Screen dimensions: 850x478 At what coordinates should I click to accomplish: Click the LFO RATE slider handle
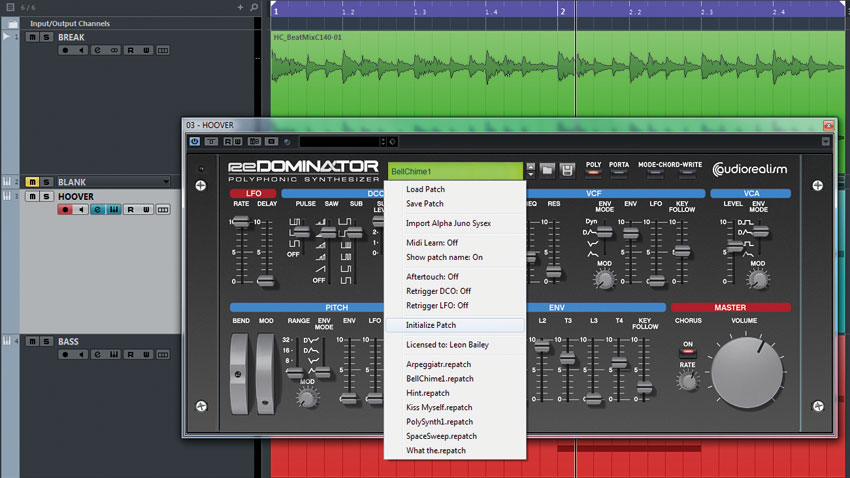pos(240,221)
